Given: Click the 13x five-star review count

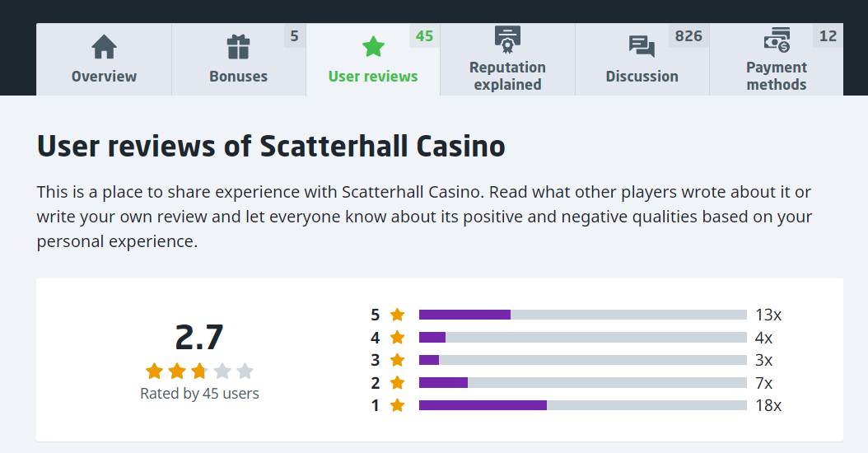Looking at the screenshot, I should (x=768, y=315).
